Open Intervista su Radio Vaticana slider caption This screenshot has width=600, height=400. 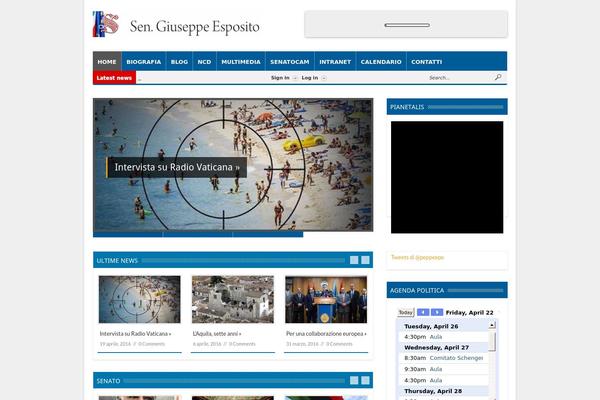tap(177, 167)
